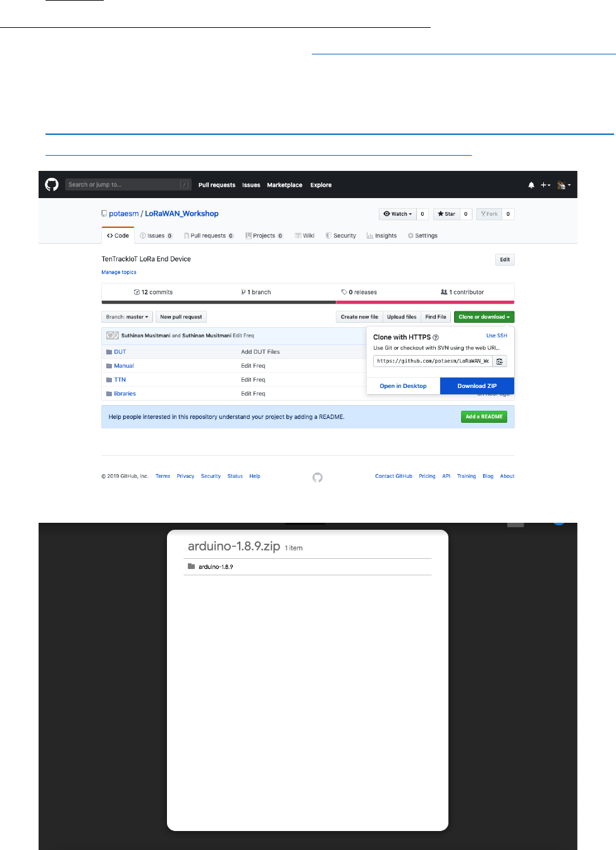616x850 pixels.
Task: Open the potaesm owner link
Action: (123, 214)
